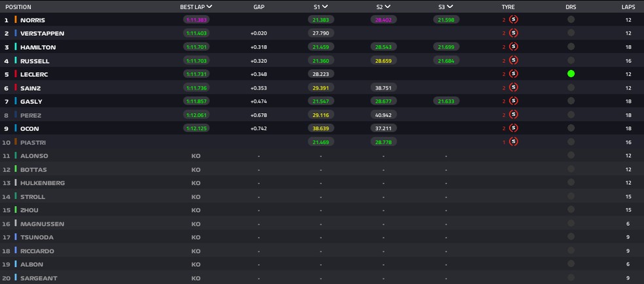644x284 pixels.
Task: Click Gasly's soft tyre compound icon
Action: [x=513, y=101]
